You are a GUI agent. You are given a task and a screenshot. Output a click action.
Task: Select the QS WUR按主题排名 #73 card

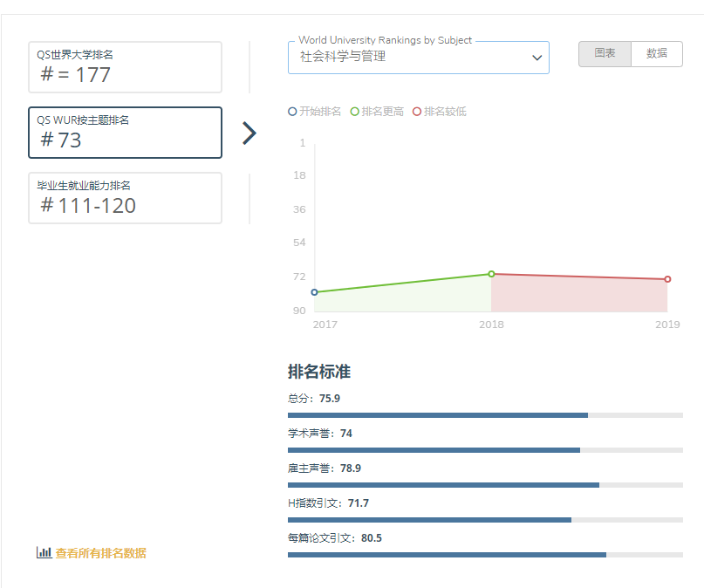(125, 133)
